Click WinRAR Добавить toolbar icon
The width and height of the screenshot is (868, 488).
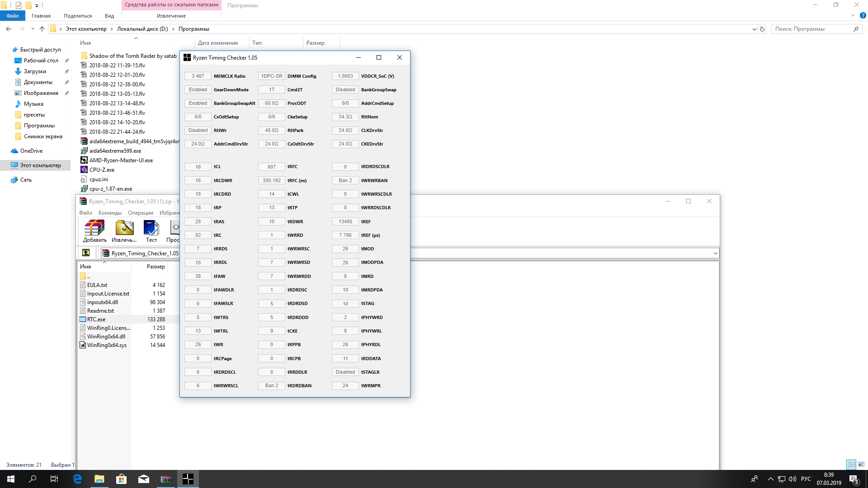point(94,230)
